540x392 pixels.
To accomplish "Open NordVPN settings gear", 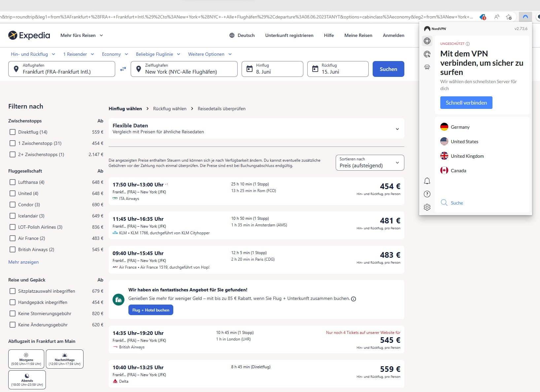I will click(427, 207).
